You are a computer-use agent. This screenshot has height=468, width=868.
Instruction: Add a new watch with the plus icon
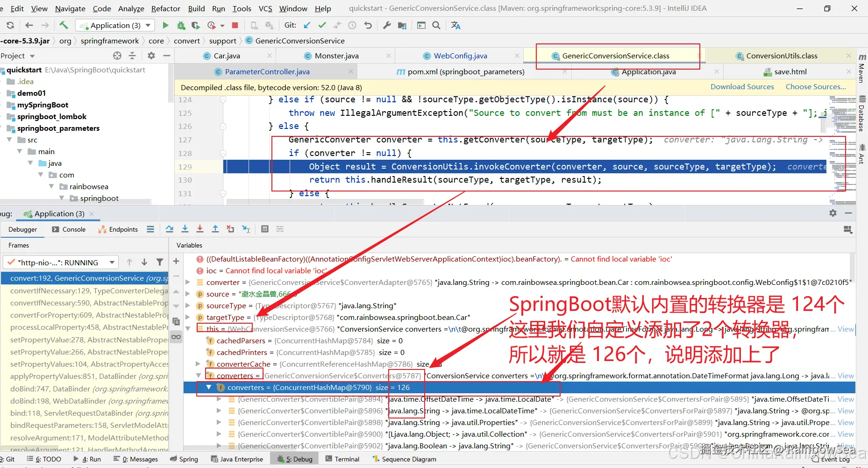[176, 262]
